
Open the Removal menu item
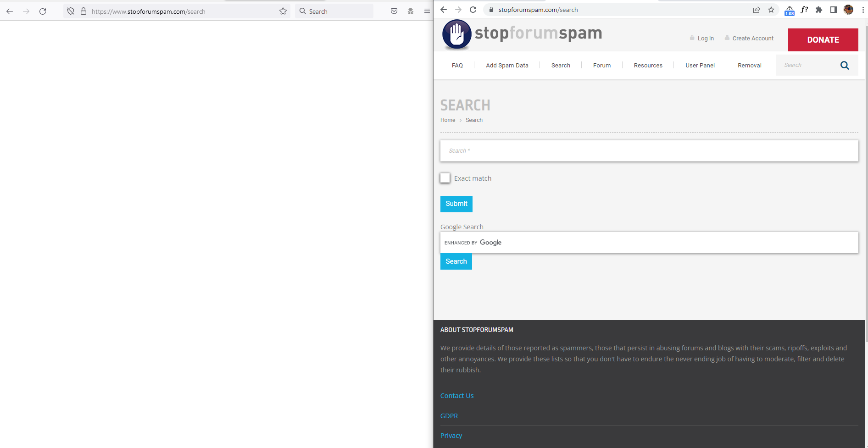750,65
